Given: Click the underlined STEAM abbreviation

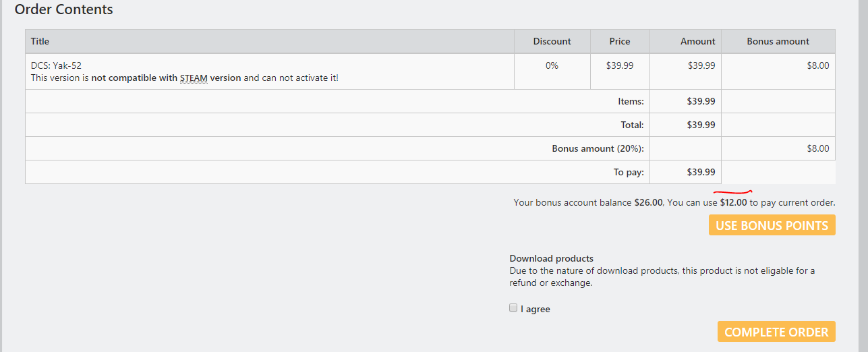Looking at the screenshot, I should (x=194, y=78).
